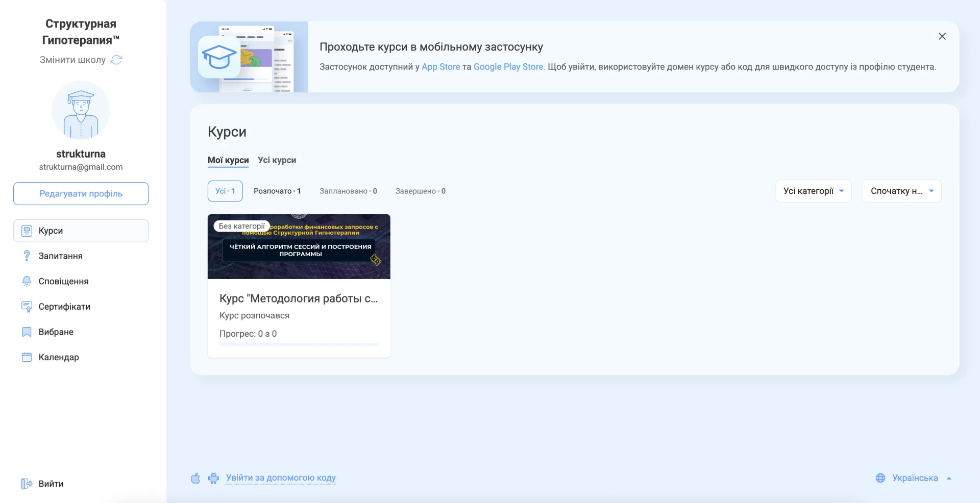Open the Усі категорії dropdown
980x503 pixels.
[x=813, y=191]
